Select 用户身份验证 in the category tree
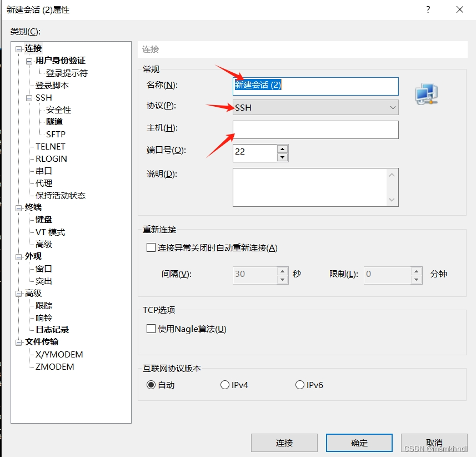The image size is (476, 457). coord(61,61)
